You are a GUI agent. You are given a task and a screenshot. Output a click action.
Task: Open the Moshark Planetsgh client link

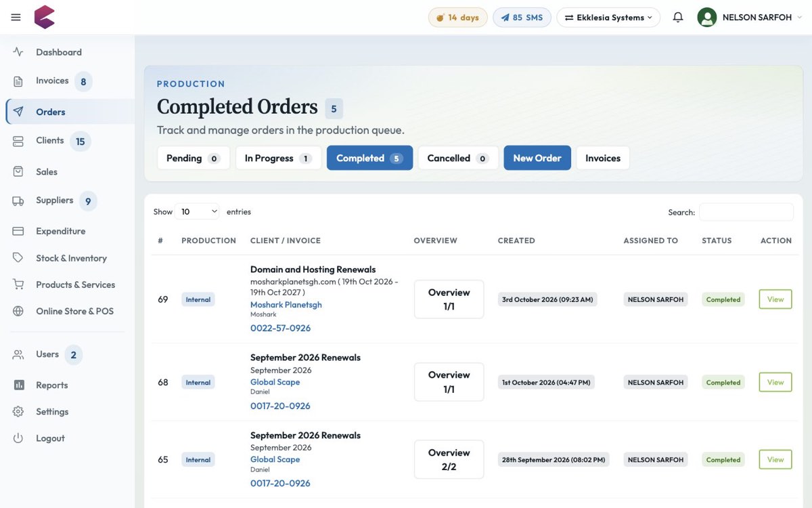tap(286, 305)
